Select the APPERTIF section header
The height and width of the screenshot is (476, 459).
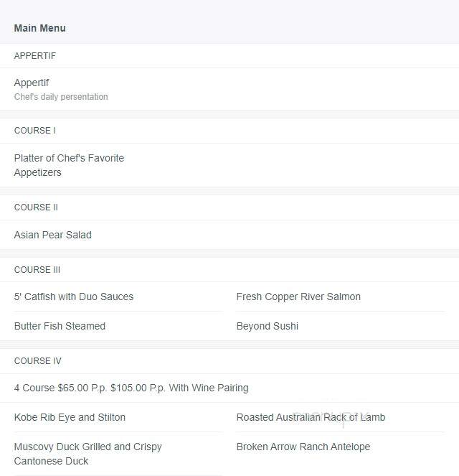pyautogui.click(x=35, y=56)
